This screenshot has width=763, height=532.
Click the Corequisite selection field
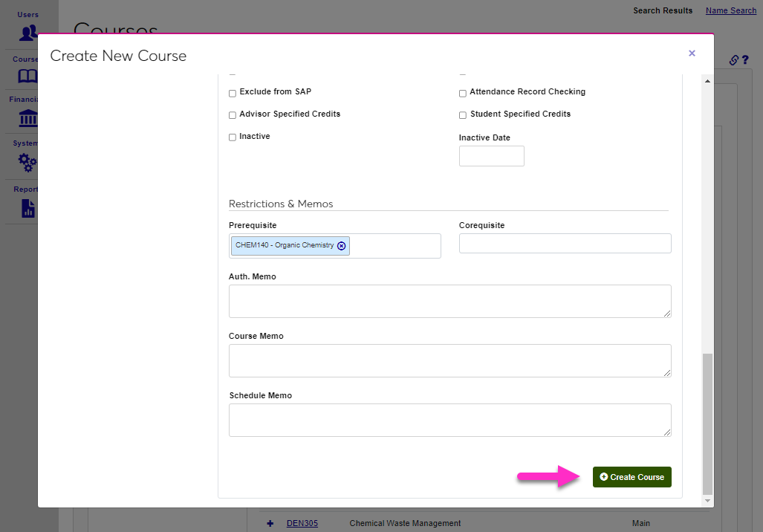click(x=565, y=244)
